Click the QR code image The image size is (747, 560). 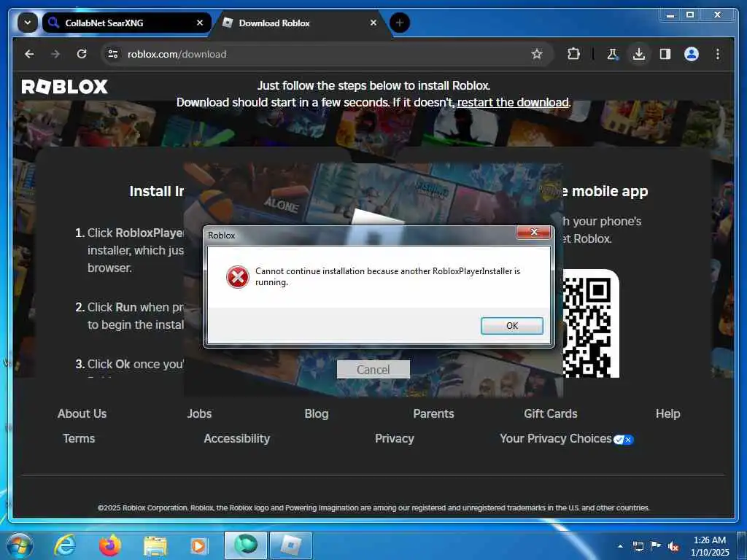[591, 324]
